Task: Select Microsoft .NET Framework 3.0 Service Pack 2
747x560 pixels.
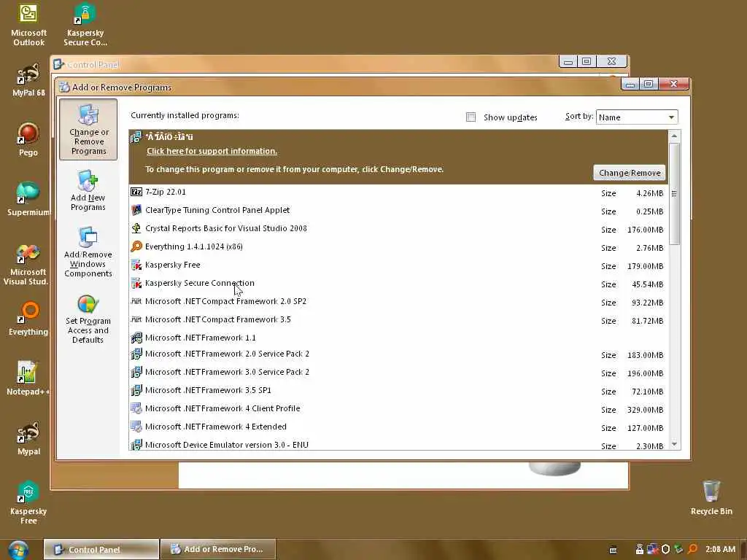Action: (398, 372)
